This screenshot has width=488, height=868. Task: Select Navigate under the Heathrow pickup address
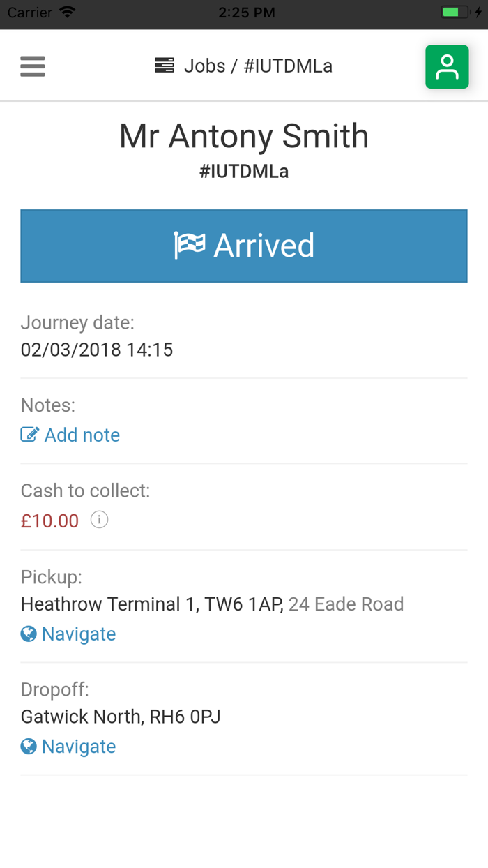pos(78,634)
